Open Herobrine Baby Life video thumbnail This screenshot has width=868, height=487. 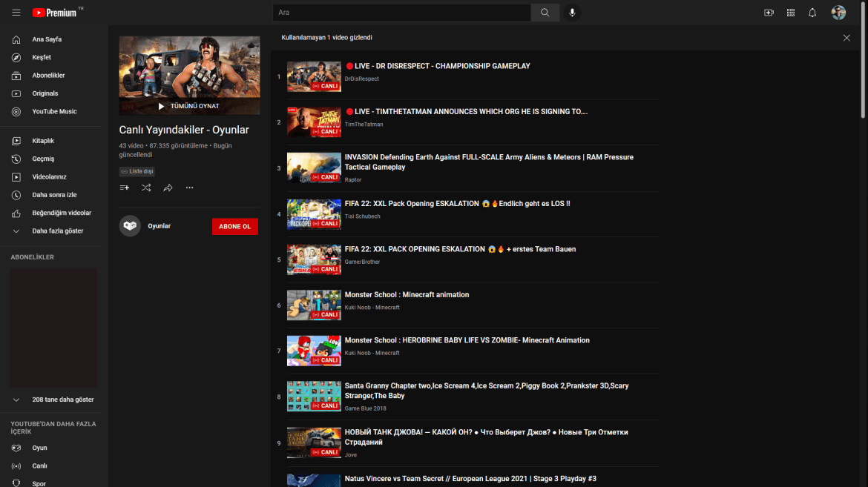[314, 351]
